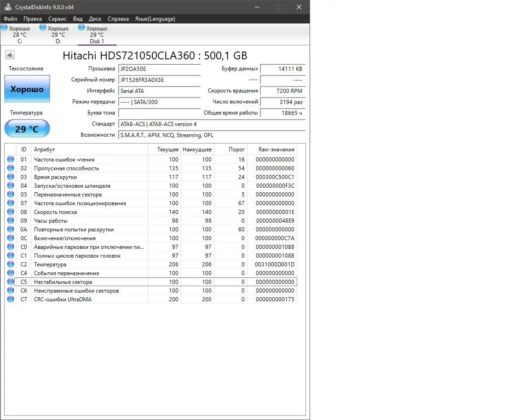Image resolution: width=530 pixels, height=420 pixels.
Task: Open the Сервис menu
Action: (x=58, y=19)
